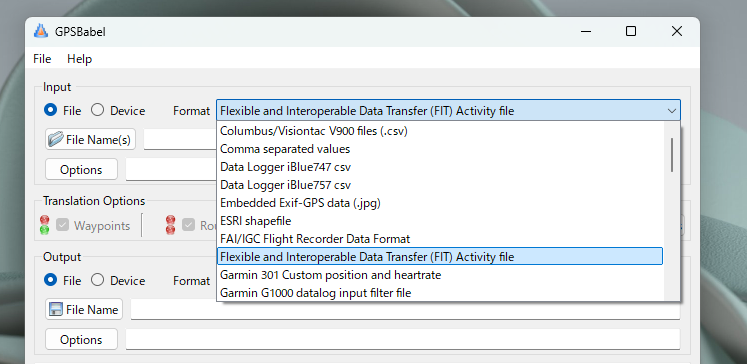Choose Data Logger iBlue757 csv format
Screen dimensions: 747x364
pos(440,185)
